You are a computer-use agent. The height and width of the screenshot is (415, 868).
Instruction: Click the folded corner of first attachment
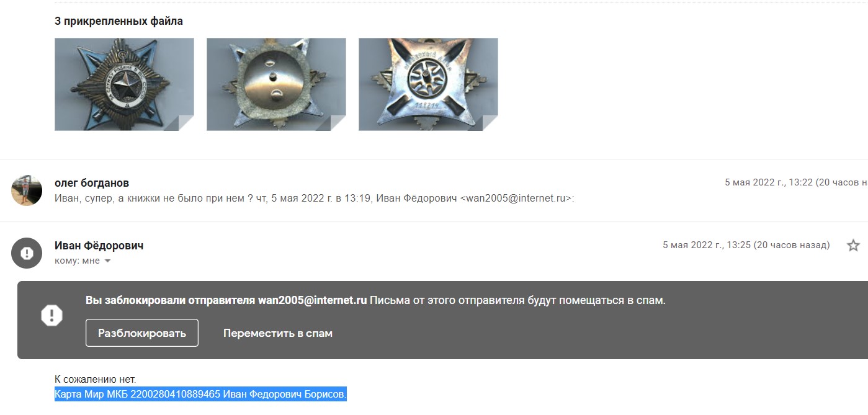coord(186,123)
